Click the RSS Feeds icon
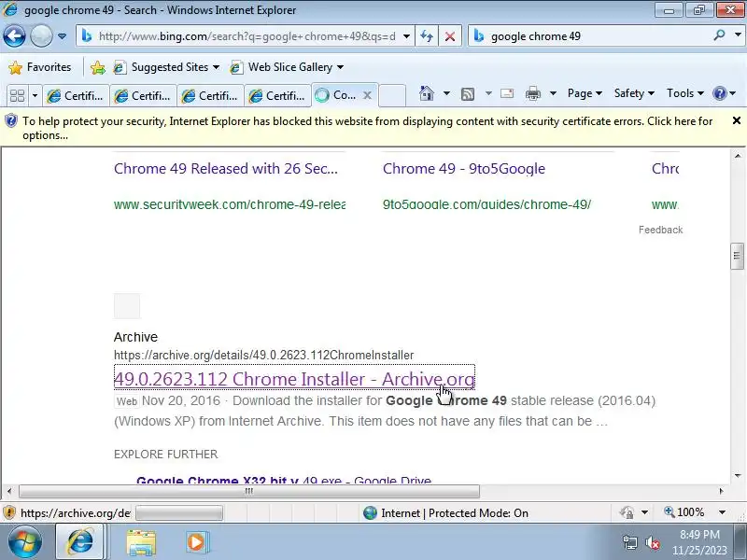 [468, 94]
